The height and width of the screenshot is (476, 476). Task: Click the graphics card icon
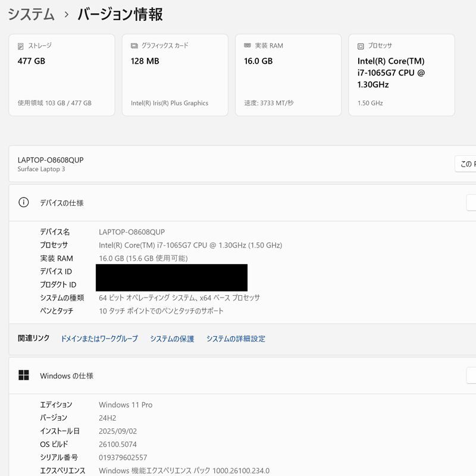(x=134, y=46)
